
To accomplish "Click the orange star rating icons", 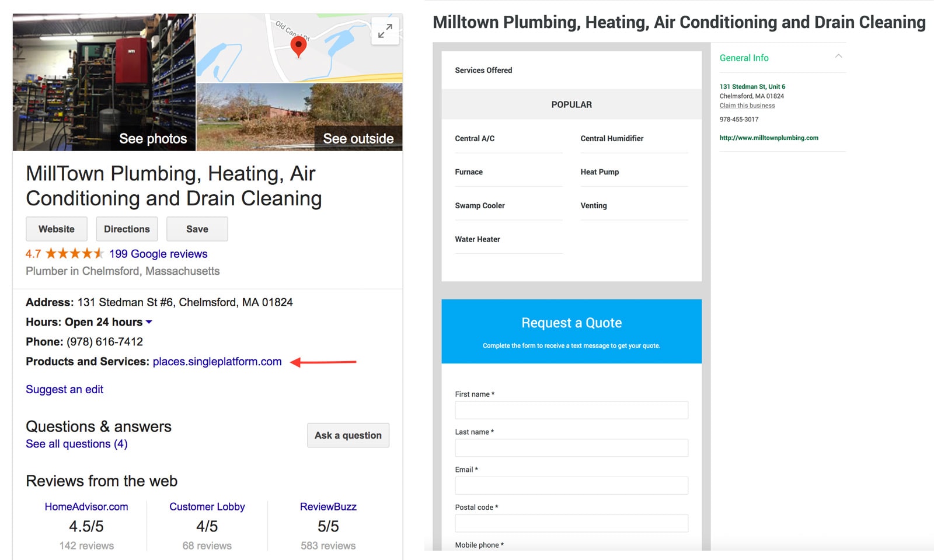I will 74,254.
